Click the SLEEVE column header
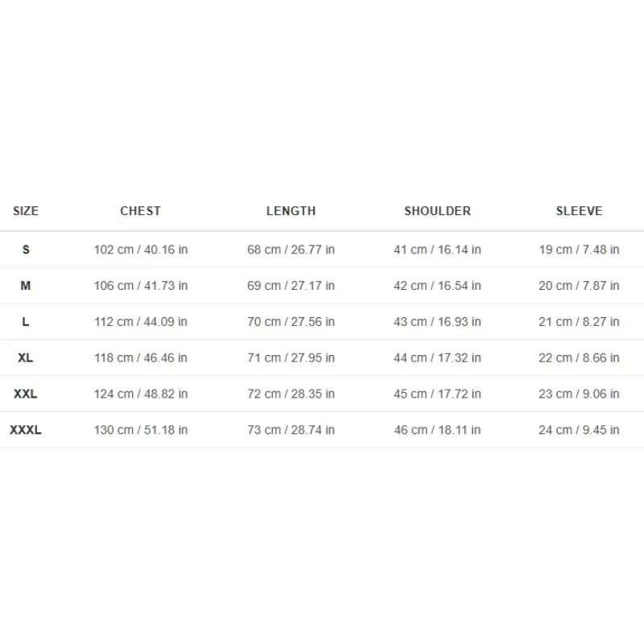Image resolution: width=644 pixels, height=644 pixels. 579,211
